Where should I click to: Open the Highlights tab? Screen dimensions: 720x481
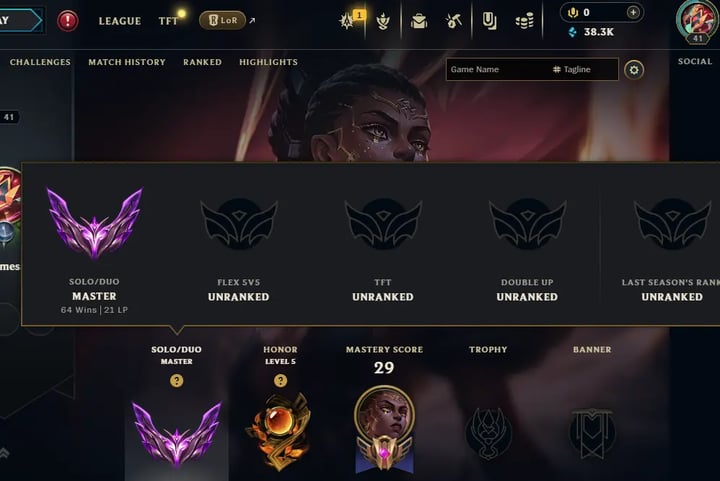[269, 62]
